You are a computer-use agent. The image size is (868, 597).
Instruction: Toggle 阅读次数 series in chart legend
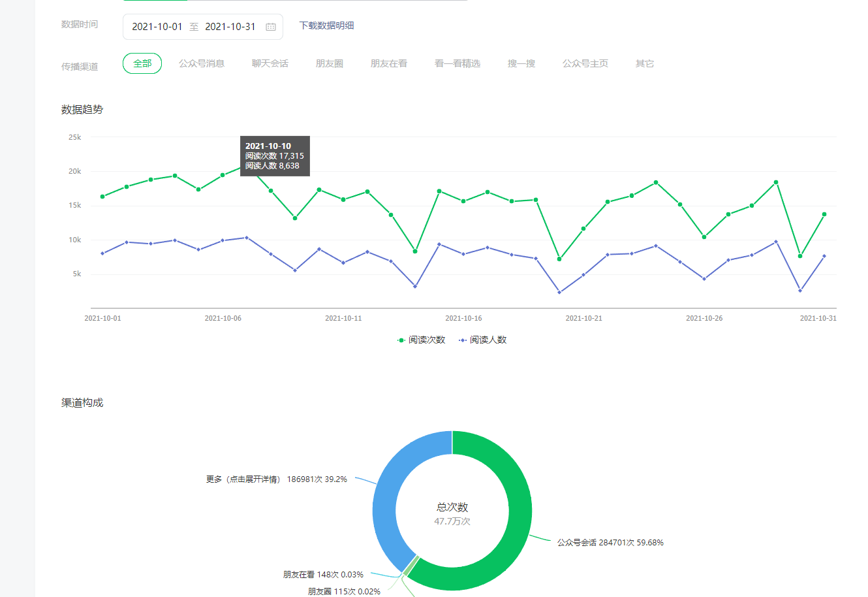(422, 340)
